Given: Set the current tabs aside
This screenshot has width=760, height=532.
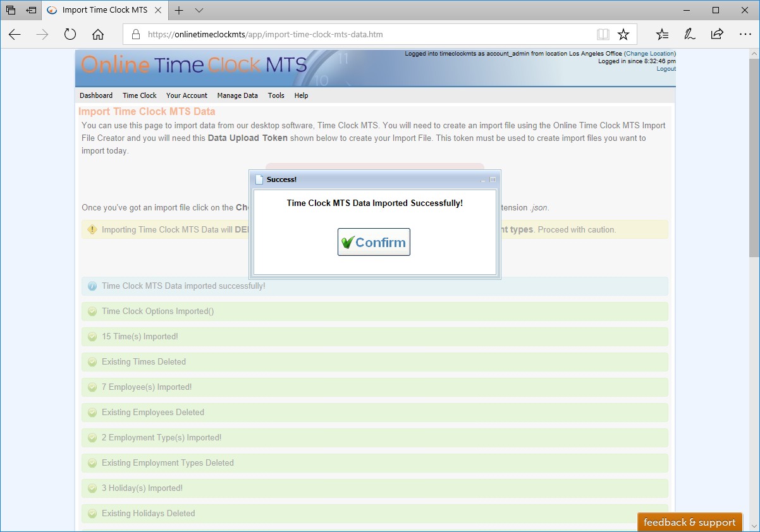Looking at the screenshot, I should click(x=31, y=10).
